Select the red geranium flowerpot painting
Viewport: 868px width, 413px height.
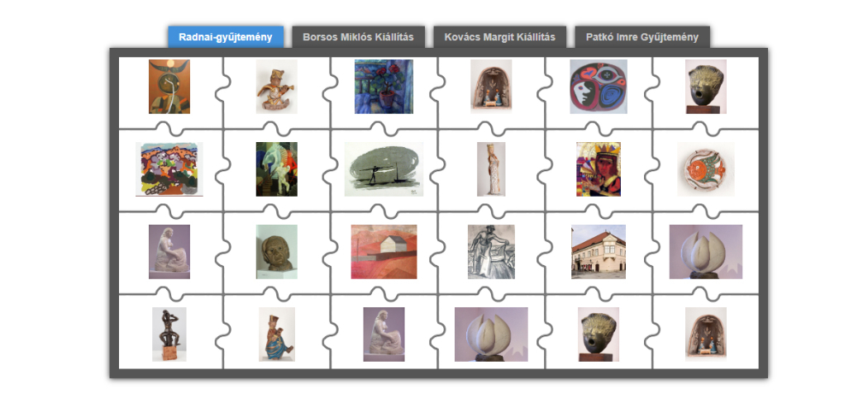(x=384, y=87)
